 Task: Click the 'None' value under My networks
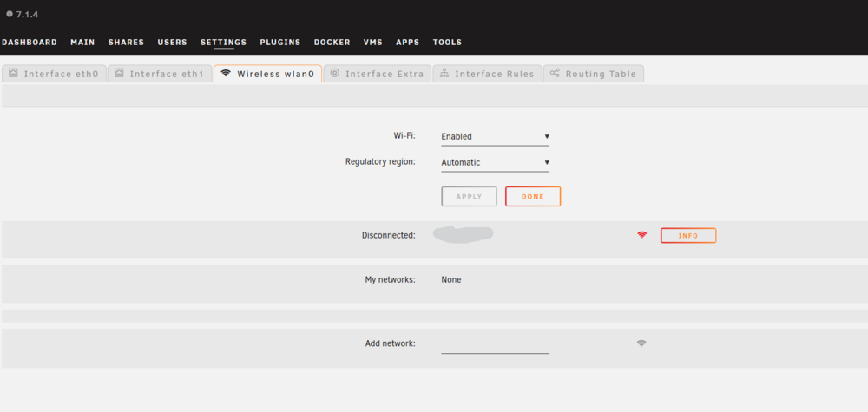(451, 280)
